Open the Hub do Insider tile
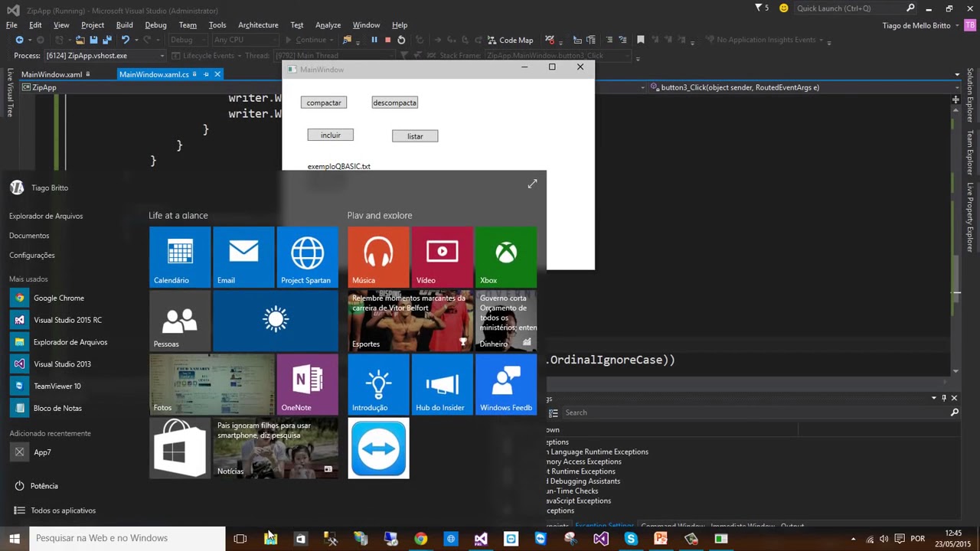The width and height of the screenshot is (980, 551). coord(442,384)
